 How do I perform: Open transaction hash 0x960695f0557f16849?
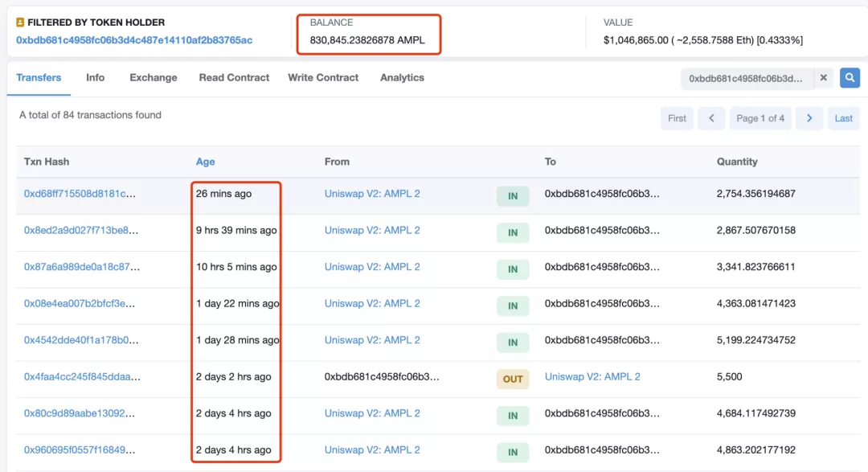[80, 450]
